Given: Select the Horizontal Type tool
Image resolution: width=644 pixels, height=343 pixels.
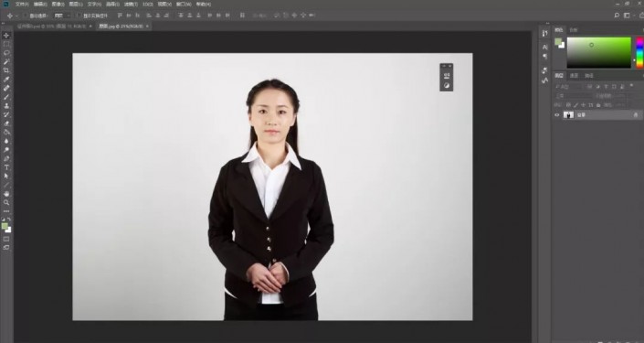Looking at the screenshot, I should (6, 167).
